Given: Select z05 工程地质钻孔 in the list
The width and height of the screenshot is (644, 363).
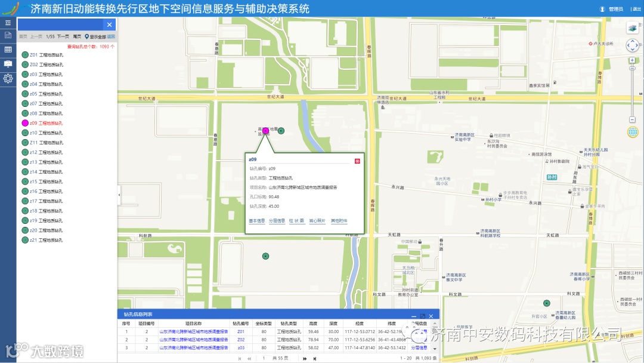Looking at the screenshot, I should [43, 94].
